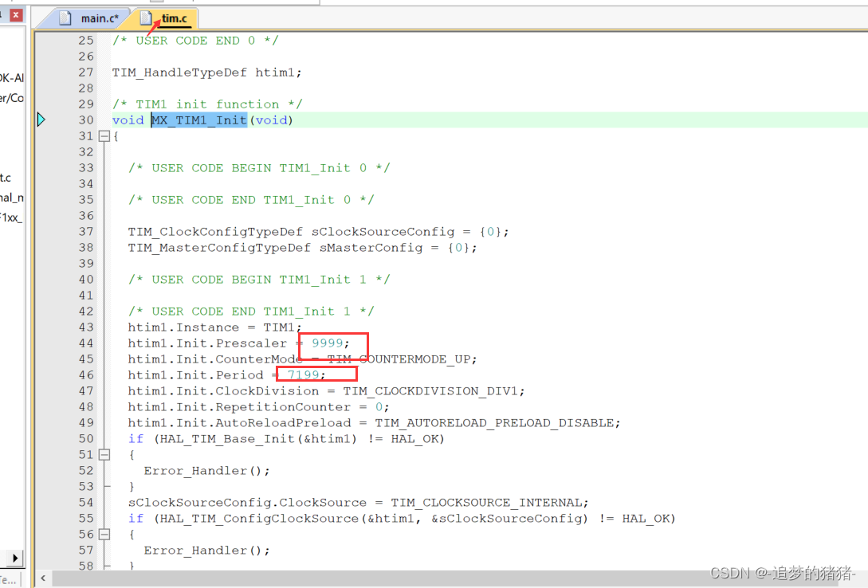868x588 pixels.
Task: Click the right arrow button in project panel
Action: click(x=15, y=558)
